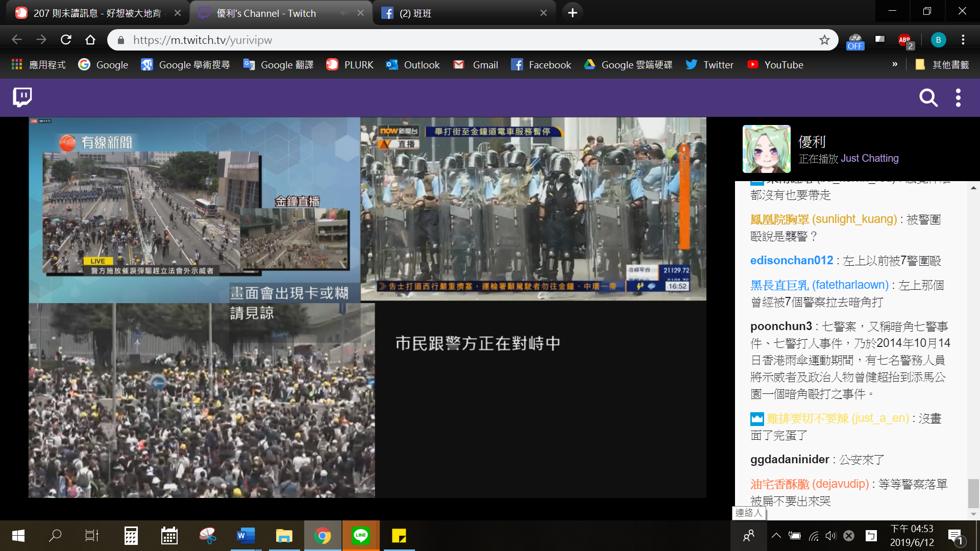Viewport: 980px width, 551px height.
Task: Click the address bar URL field
Action: (472, 40)
